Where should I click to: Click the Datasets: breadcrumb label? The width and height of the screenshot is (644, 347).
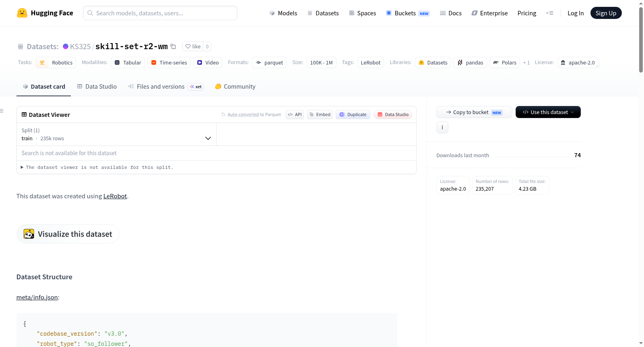pos(43,46)
